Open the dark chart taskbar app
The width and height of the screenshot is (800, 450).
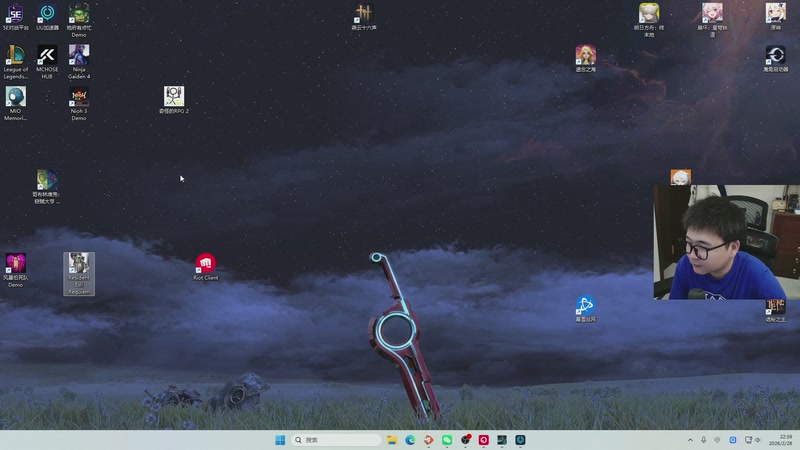coord(502,440)
